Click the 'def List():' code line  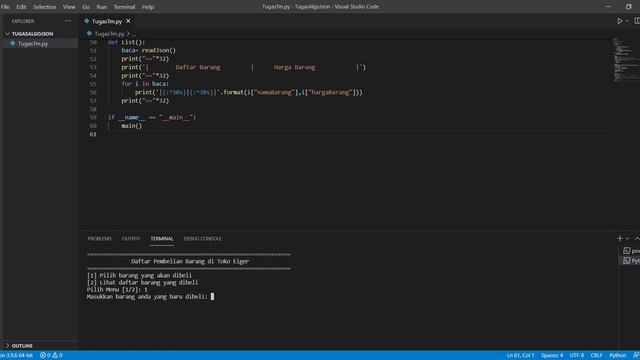(126, 42)
